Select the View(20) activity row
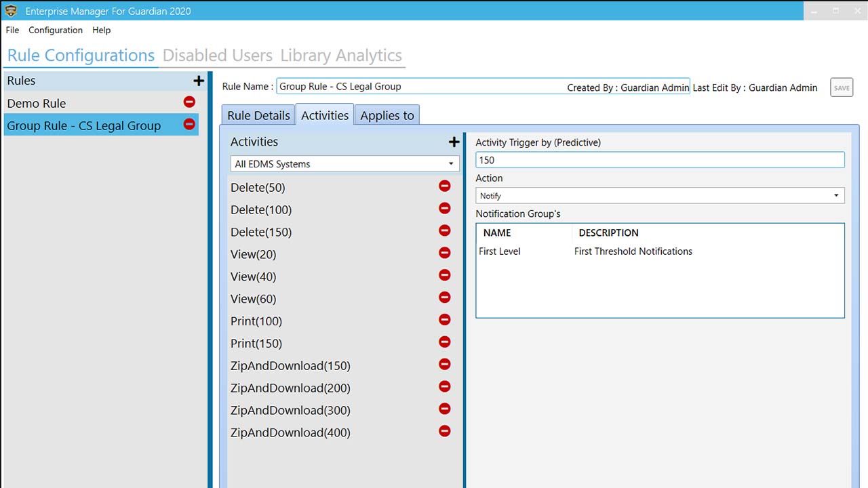868x488 pixels. [x=343, y=254]
